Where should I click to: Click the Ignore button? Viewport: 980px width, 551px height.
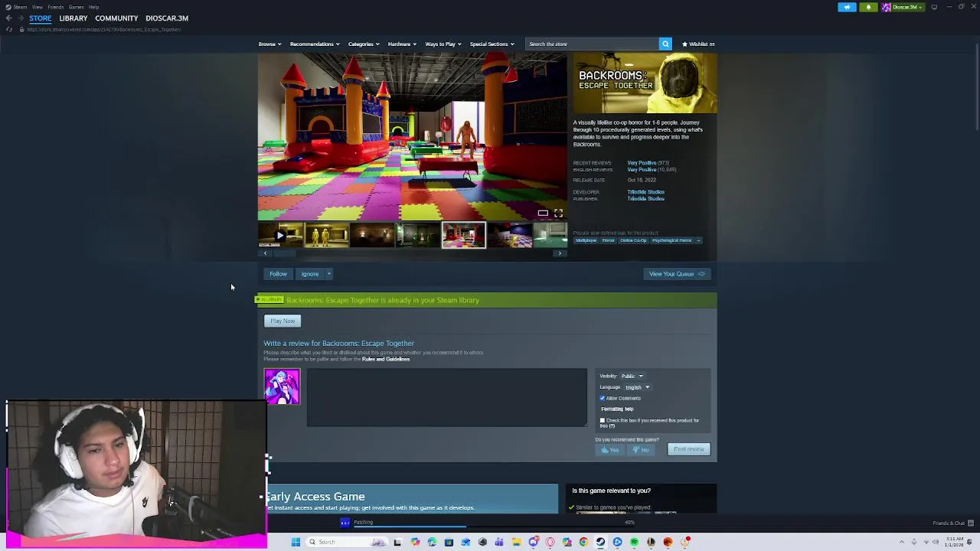pos(309,274)
